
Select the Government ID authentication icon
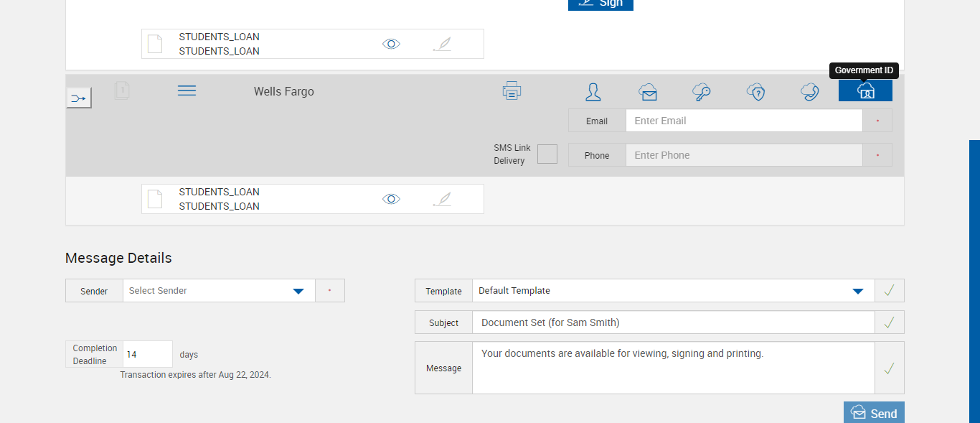(865, 90)
